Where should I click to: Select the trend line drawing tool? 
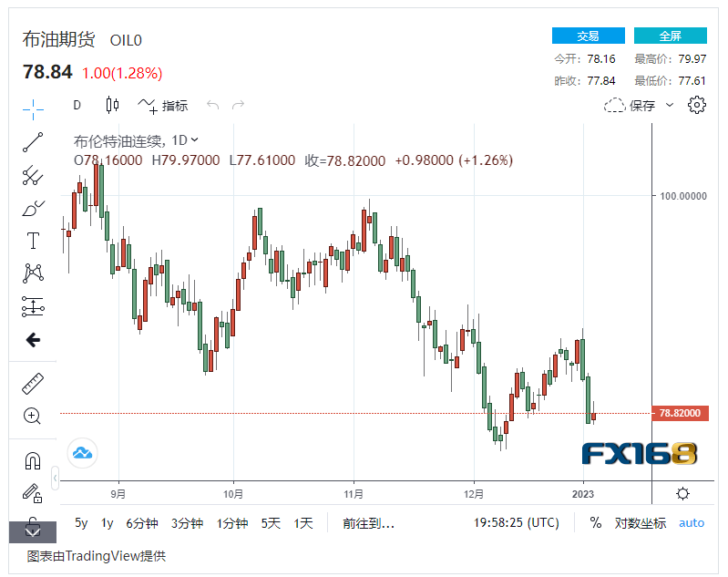click(33, 141)
